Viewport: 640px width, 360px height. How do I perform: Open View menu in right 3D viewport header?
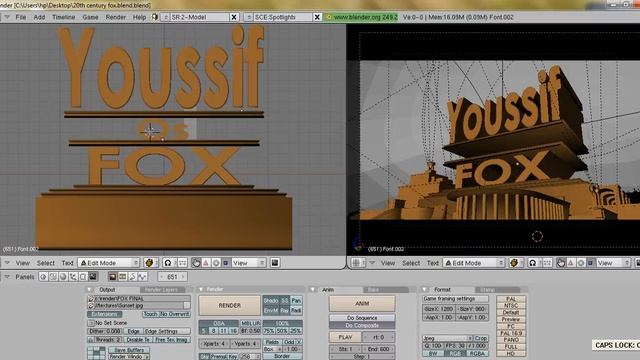388,263
